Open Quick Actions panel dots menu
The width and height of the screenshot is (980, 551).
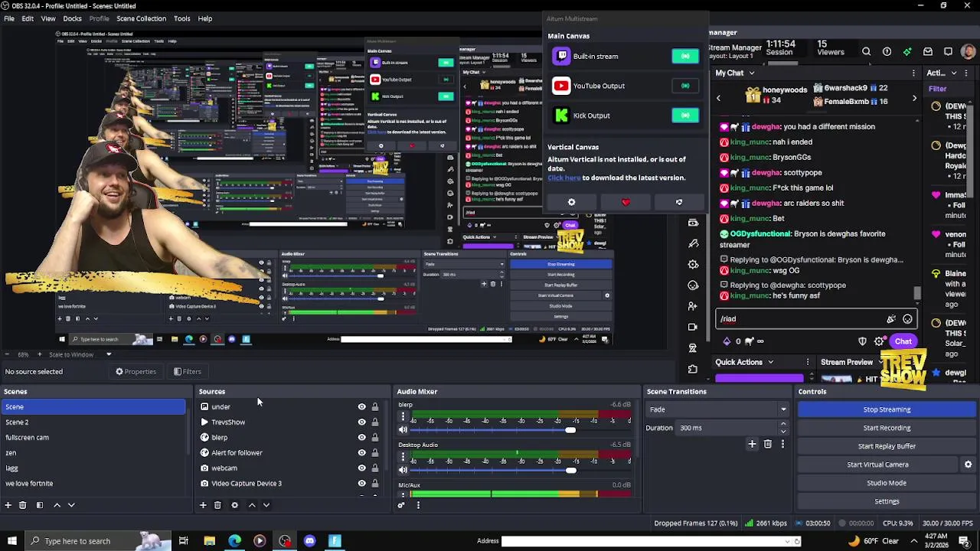click(x=808, y=362)
